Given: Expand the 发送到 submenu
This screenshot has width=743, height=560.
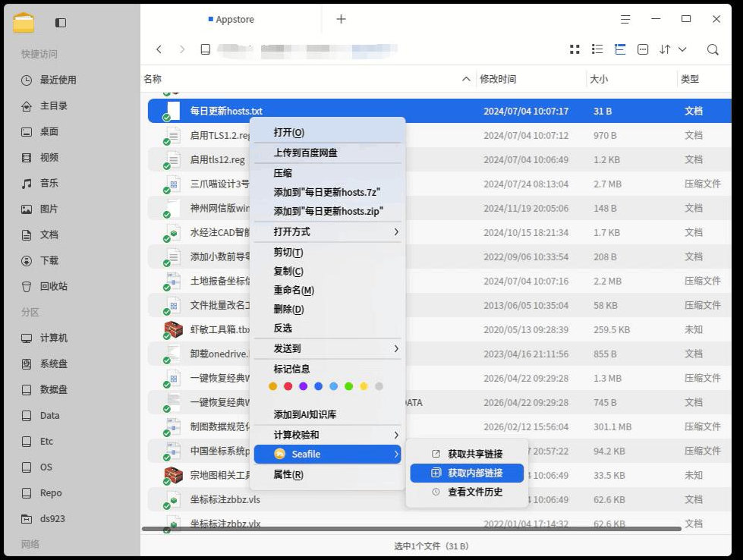Looking at the screenshot, I should click(327, 349).
